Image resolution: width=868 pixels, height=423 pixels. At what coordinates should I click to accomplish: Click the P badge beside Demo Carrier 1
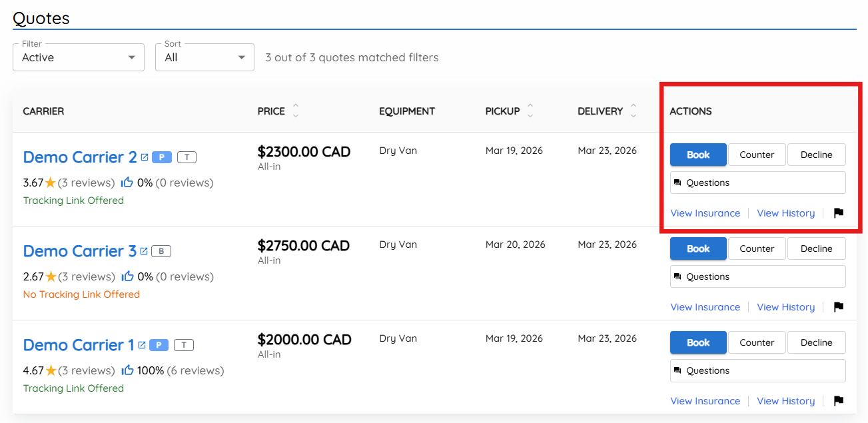coord(159,345)
